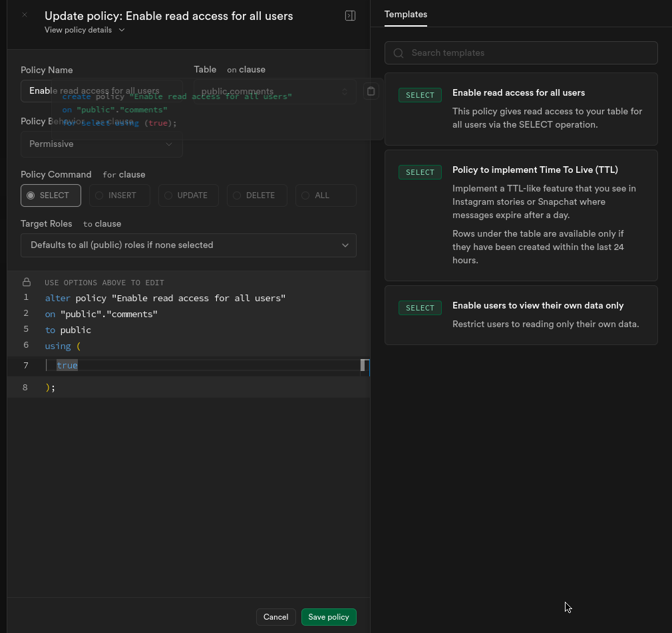Select the INSERT policy command
Viewport: 672px width, 633px height.
pos(120,195)
